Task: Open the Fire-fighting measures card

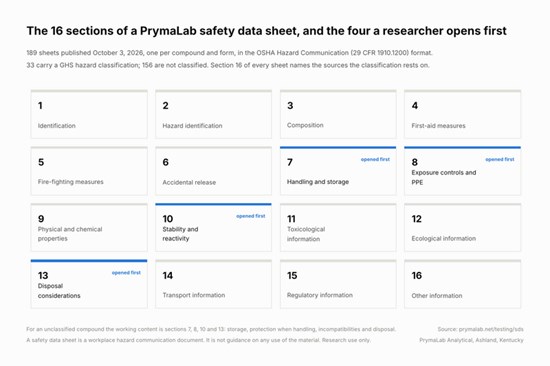Action: point(89,171)
